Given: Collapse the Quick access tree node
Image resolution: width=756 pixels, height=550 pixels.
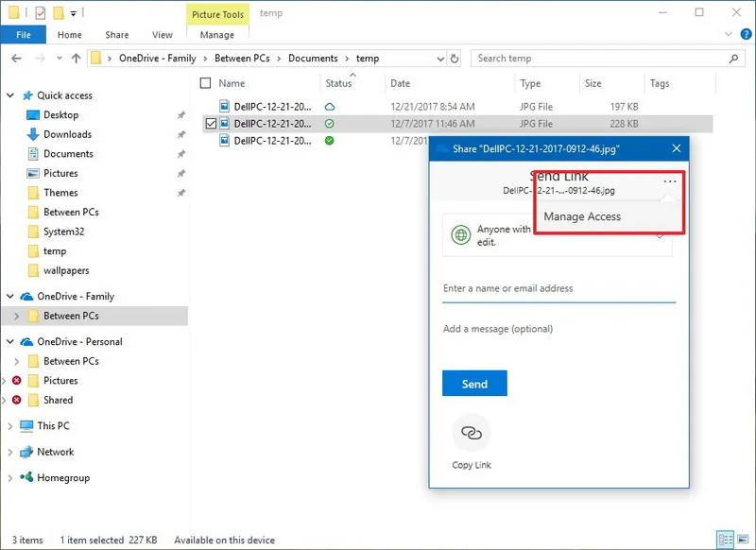Looking at the screenshot, I should [x=10, y=95].
